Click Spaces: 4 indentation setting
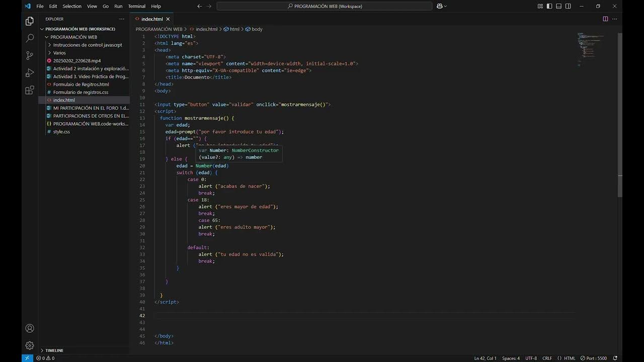This screenshot has height=362, width=644. pyautogui.click(x=511, y=358)
